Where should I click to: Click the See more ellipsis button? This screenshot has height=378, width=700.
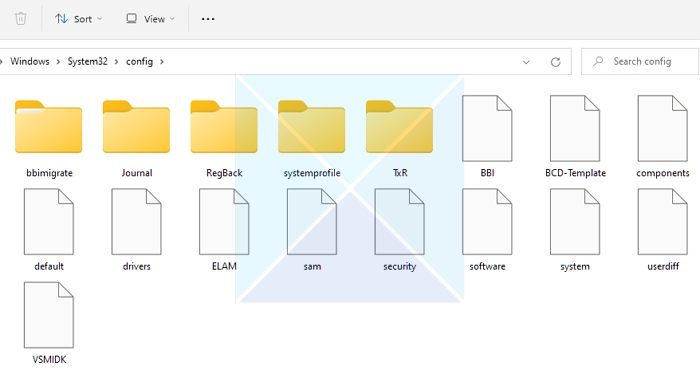[x=208, y=19]
